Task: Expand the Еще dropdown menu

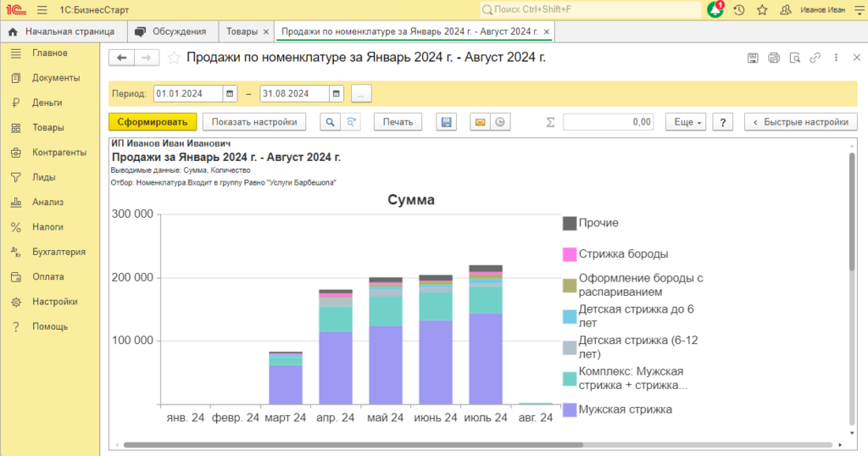Action: (x=686, y=122)
